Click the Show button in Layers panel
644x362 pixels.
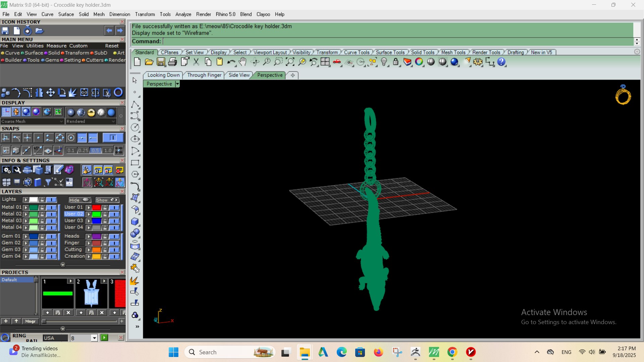coord(107,200)
